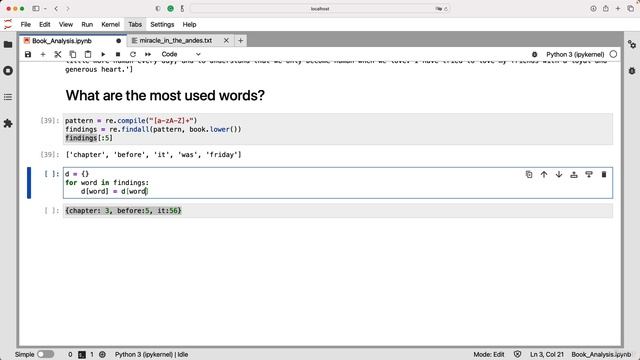Viewport: 640px width, 360px height.
Task: Open the View menu
Action: click(x=66, y=24)
